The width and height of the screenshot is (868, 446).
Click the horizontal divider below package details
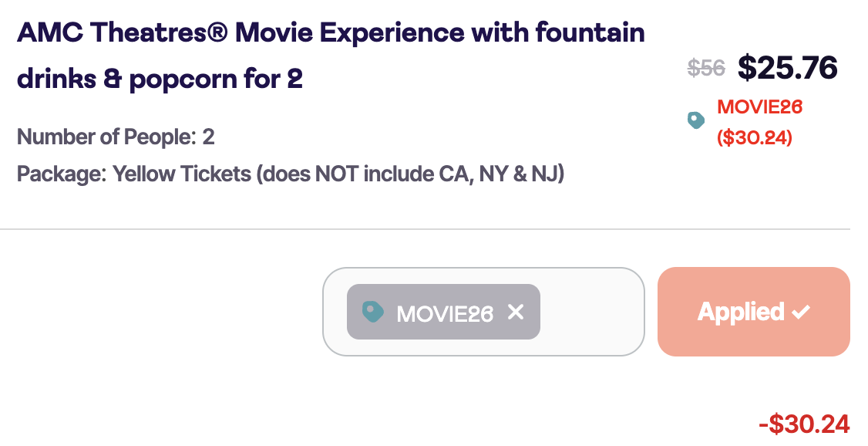(x=424, y=229)
